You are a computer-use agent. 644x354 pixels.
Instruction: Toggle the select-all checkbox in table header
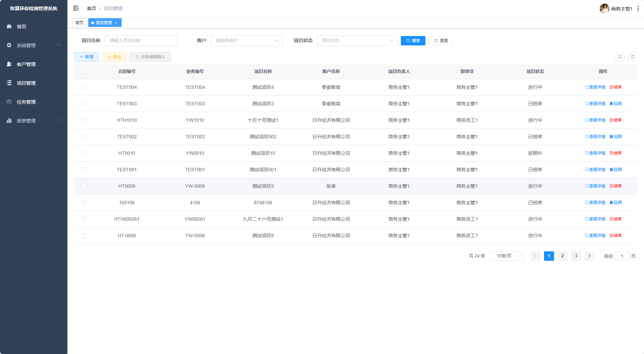[x=84, y=71]
